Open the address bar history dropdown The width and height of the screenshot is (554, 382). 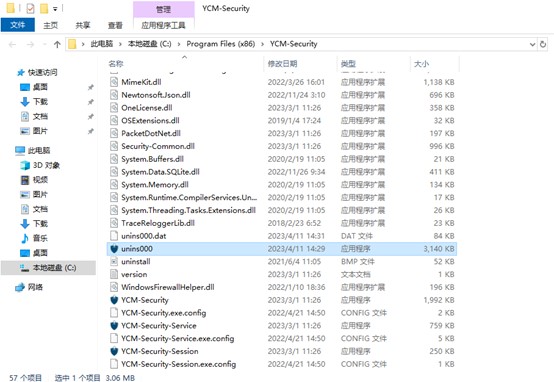click(x=532, y=45)
